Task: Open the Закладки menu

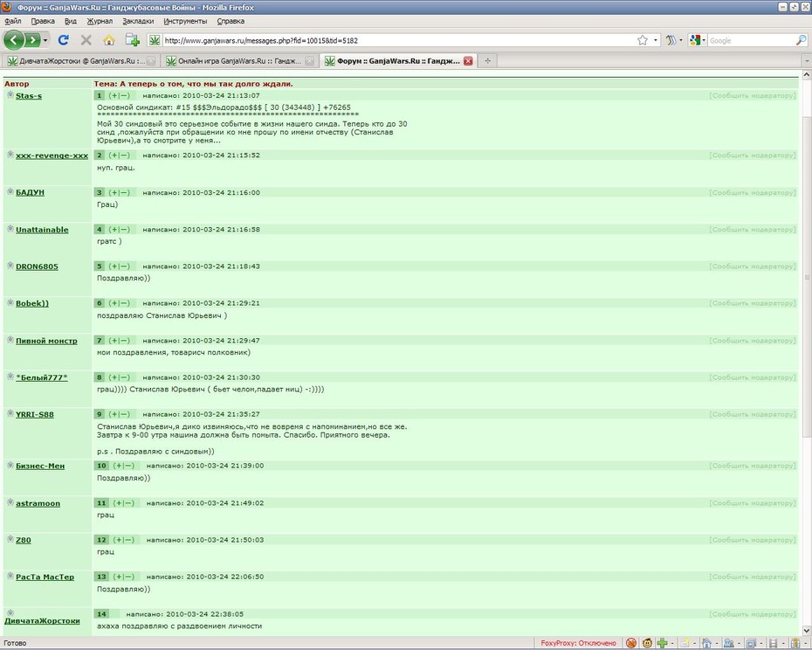Action: (x=138, y=21)
